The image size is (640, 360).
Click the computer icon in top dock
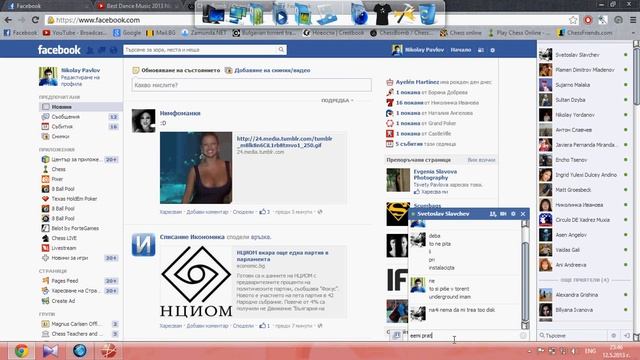coord(213,15)
